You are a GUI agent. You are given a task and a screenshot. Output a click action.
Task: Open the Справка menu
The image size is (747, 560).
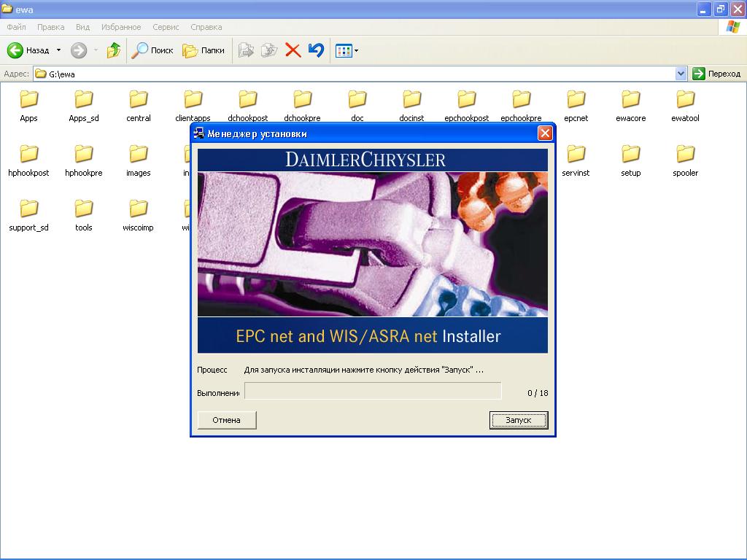[x=206, y=27]
